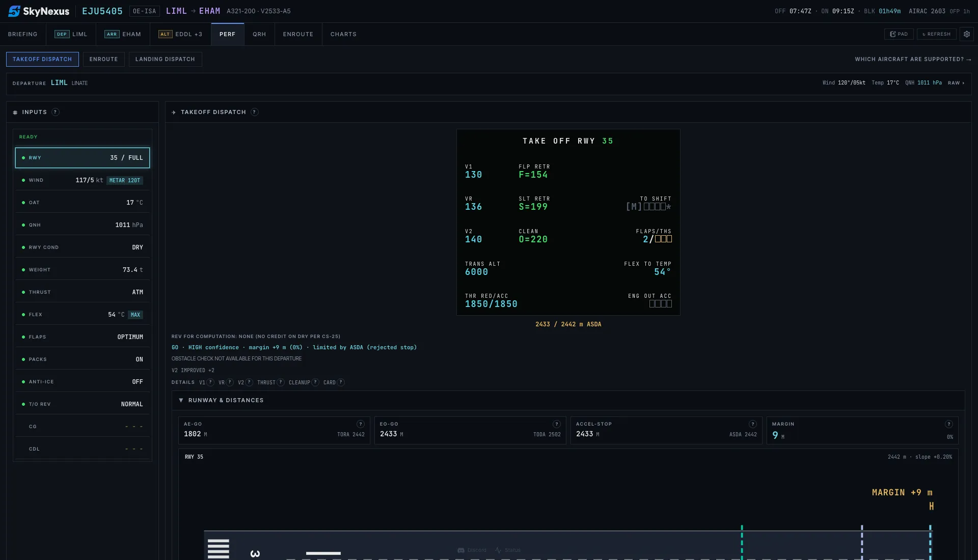Click the REFRESH button
This screenshot has height=560, width=978.
click(936, 34)
